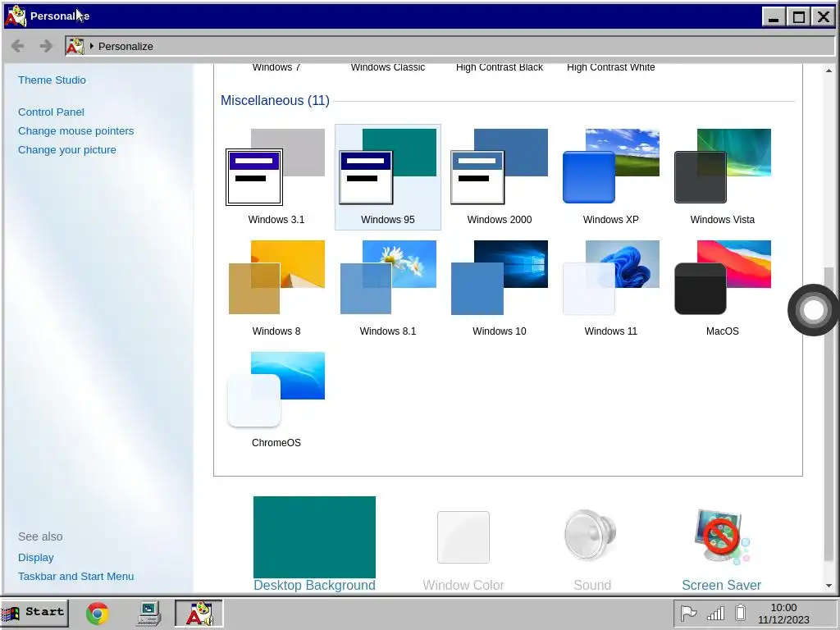Open the clock showing 10:00

783,614
